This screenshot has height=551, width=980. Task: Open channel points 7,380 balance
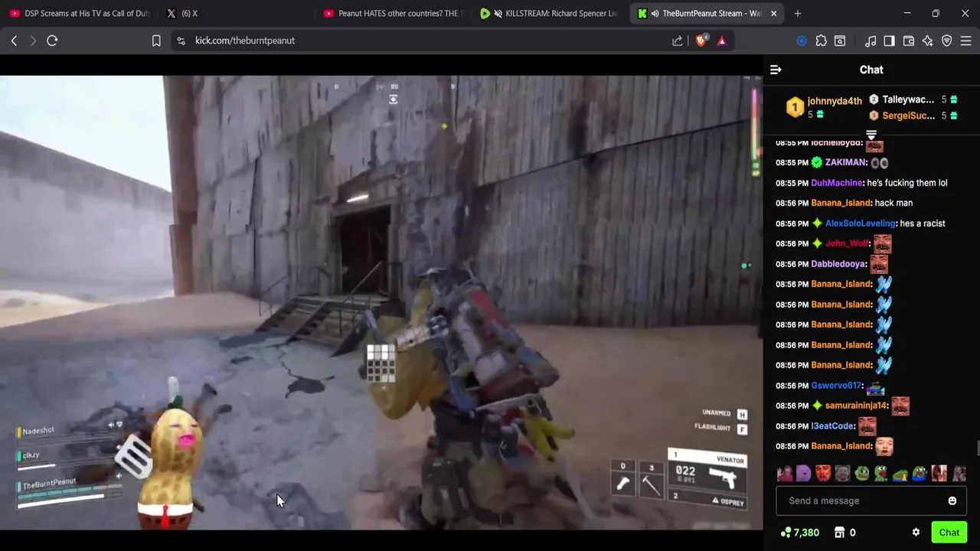[800, 533]
